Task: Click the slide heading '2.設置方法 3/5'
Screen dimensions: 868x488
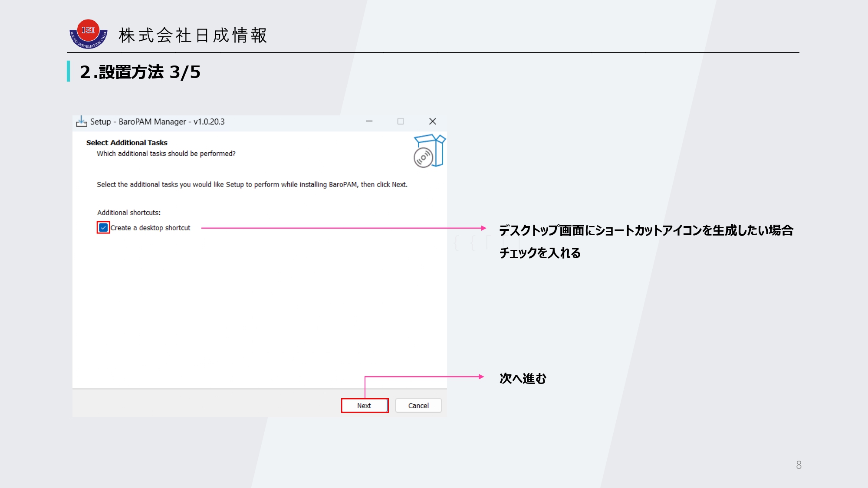Action: [140, 72]
